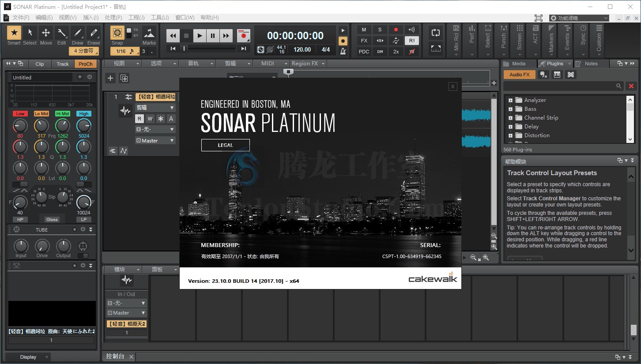This screenshot has height=364, width=641.
Task: Open the Master output dropdown on track 1
Action: (x=155, y=140)
